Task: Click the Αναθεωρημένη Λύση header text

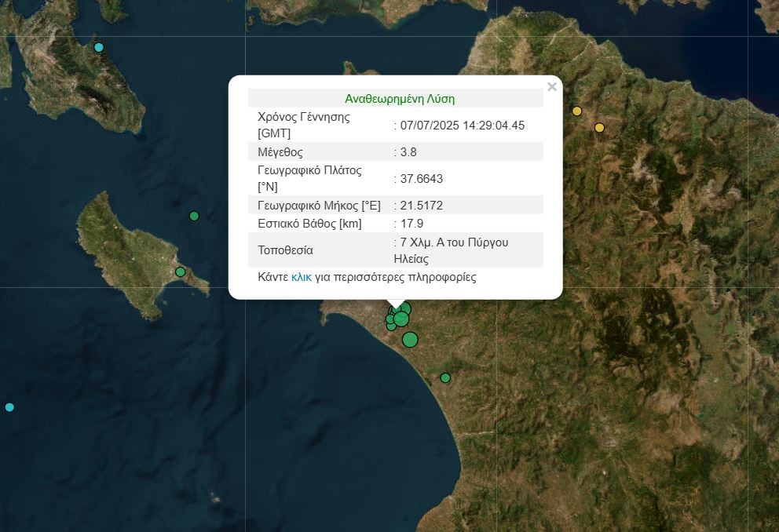Action: tap(400, 99)
